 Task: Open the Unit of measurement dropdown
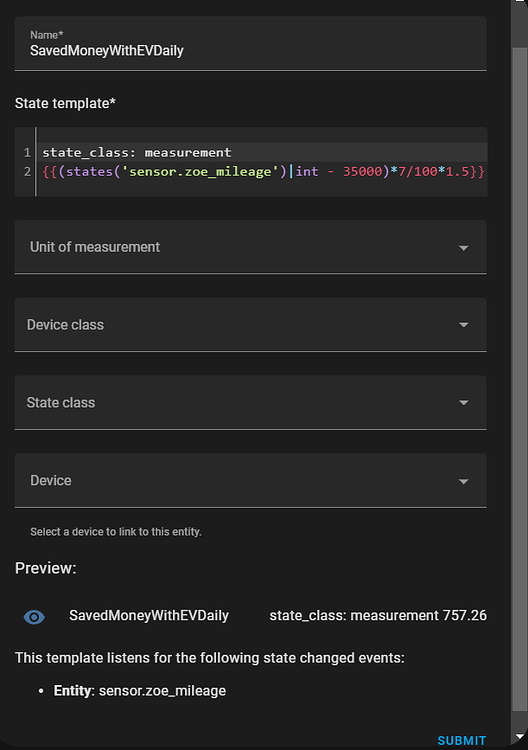click(251, 247)
